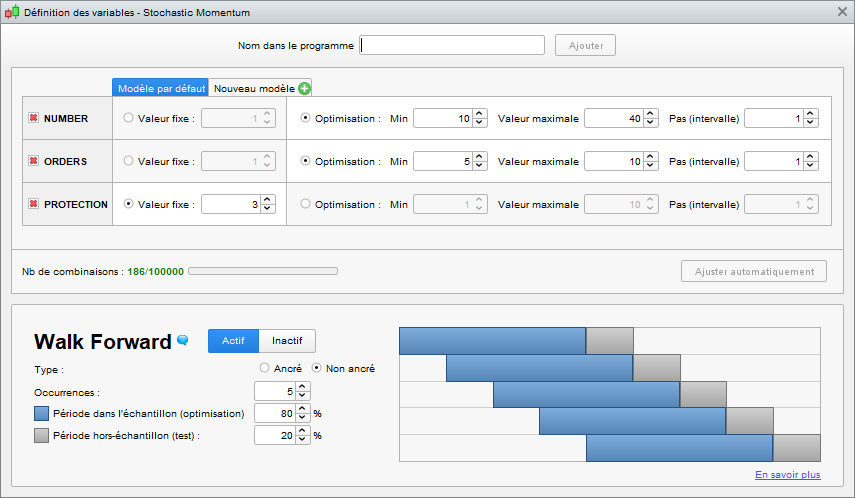Viewport: 855px width, 498px height.
Task: Increase ORDERS Valeur maximale value
Action: point(651,157)
